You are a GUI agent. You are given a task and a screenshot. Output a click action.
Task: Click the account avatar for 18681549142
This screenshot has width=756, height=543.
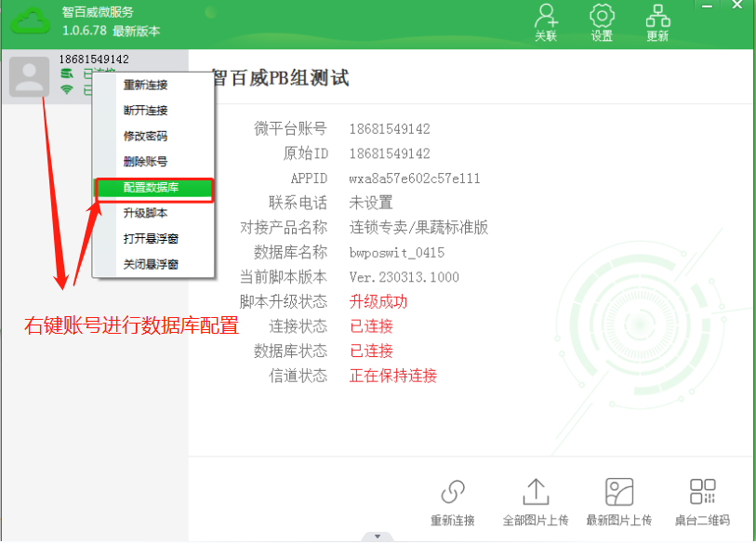pyautogui.click(x=30, y=76)
